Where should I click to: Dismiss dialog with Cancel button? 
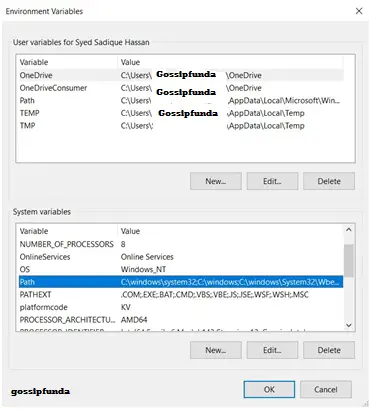pyautogui.click(x=326, y=389)
